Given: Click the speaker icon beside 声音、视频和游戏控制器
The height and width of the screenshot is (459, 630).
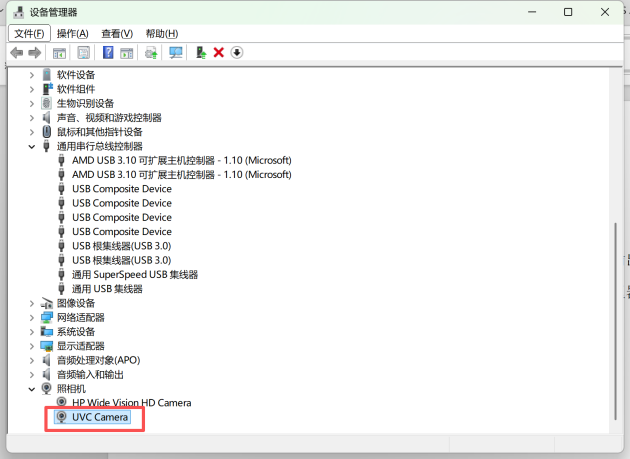Looking at the screenshot, I should [x=47, y=118].
